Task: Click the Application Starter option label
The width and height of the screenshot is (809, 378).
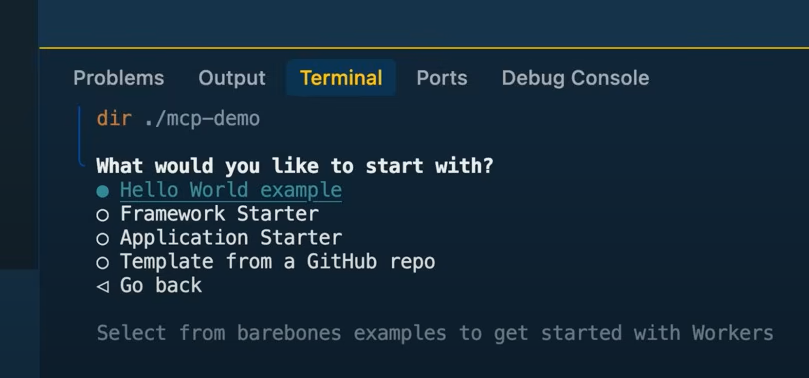Action: [x=231, y=237]
